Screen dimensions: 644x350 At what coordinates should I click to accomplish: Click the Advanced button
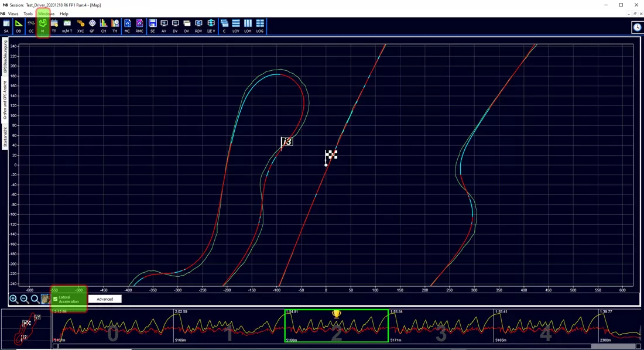[105, 299]
